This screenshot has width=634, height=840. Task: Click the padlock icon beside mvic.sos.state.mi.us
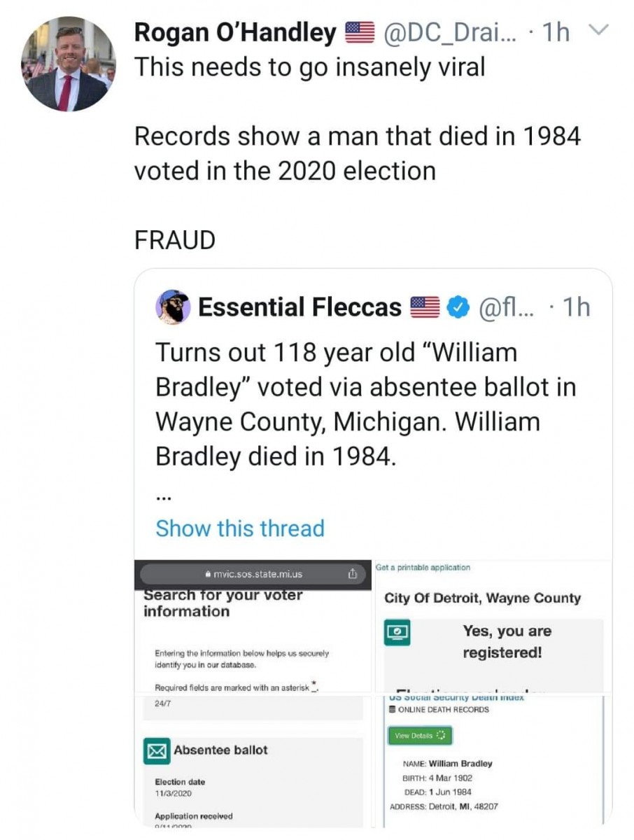tap(208, 573)
